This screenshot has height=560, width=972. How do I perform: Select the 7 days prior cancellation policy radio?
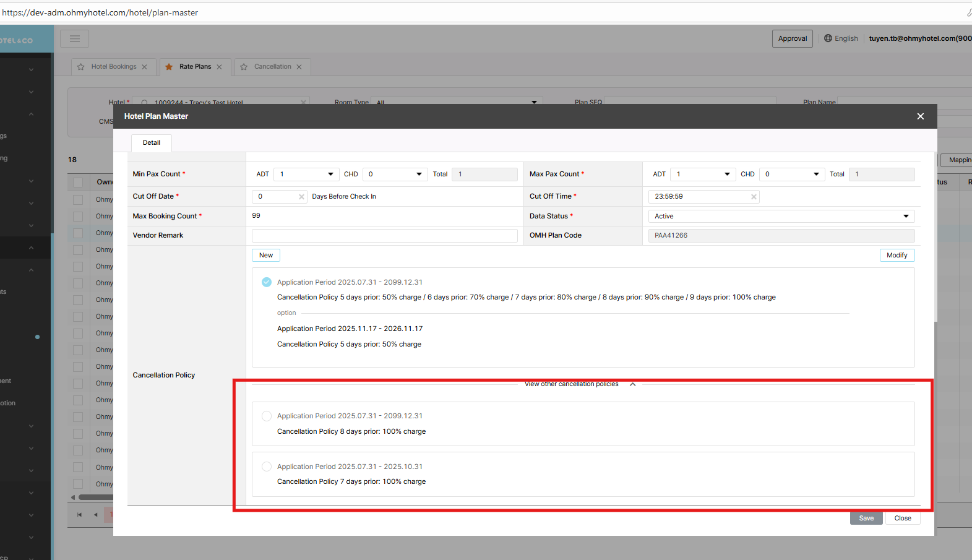[x=267, y=467]
